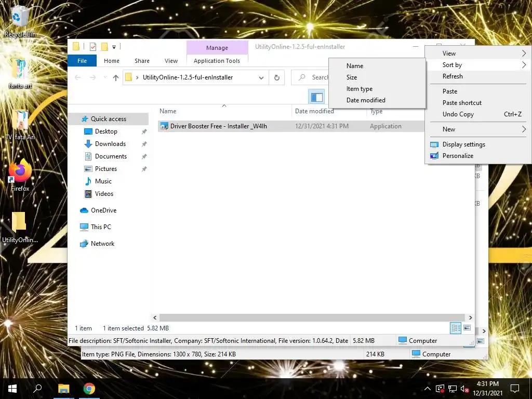The width and height of the screenshot is (532, 399).
Task: Open the Home ribbon tab
Action: (x=112, y=61)
